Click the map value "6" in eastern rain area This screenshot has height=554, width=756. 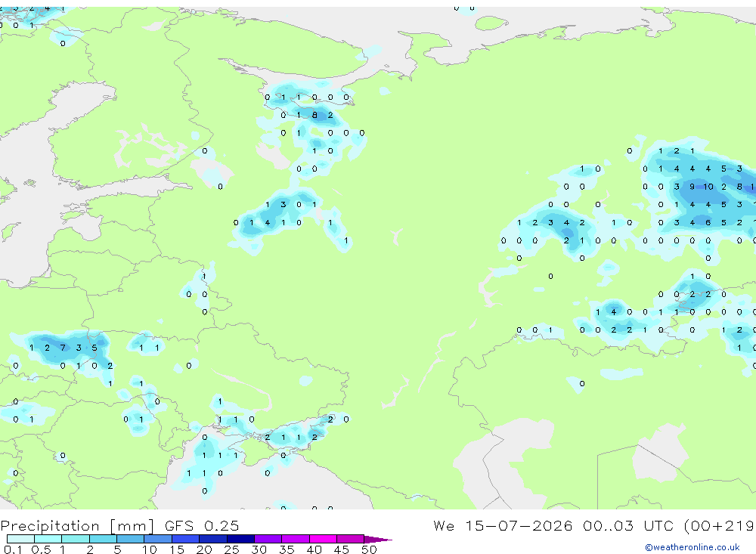coord(708,223)
